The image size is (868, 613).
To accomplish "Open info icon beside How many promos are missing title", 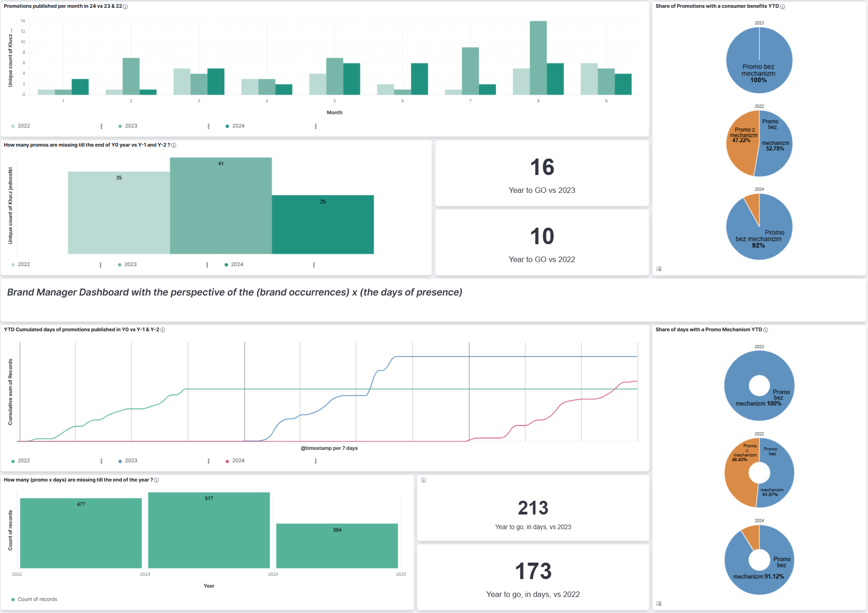I will point(174,145).
